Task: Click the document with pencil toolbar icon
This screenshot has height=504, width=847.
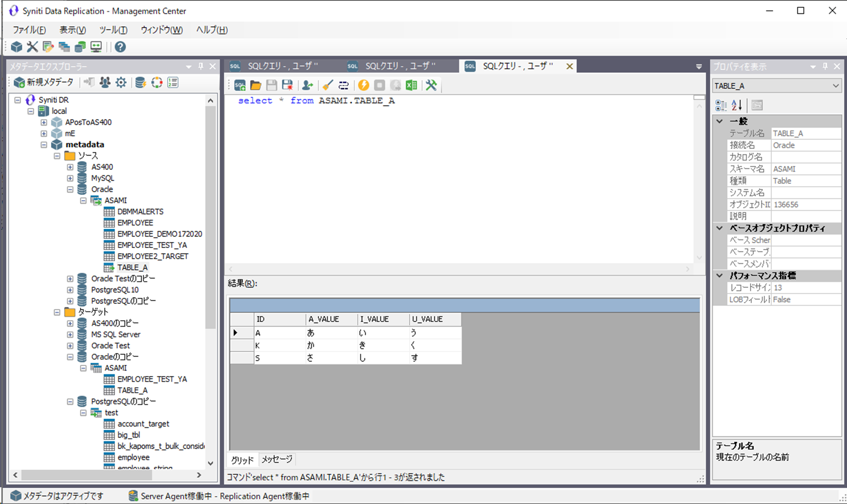Action: (x=48, y=47)
